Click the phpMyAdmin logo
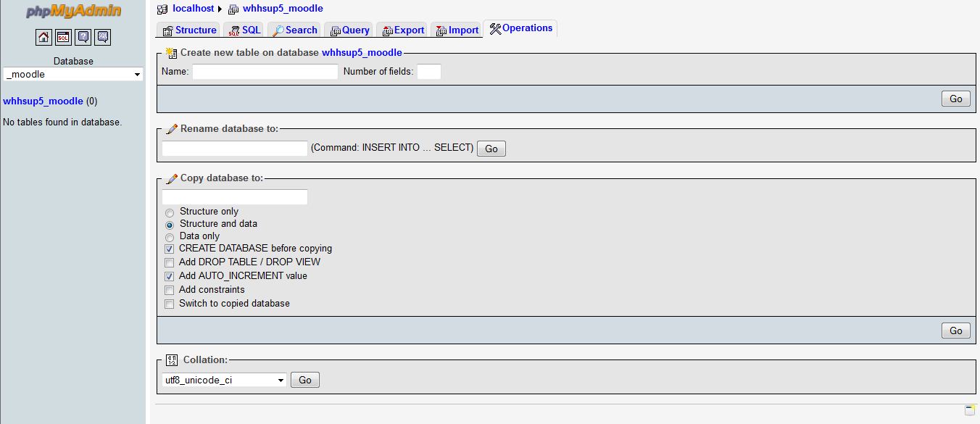This screenshot has height=424, width=980. (73, 12)
